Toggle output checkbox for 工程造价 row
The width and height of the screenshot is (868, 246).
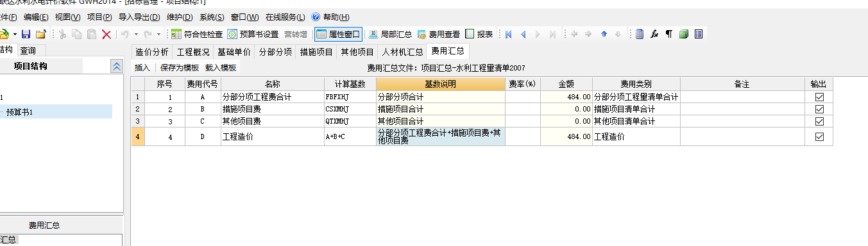tap(819, 136)
